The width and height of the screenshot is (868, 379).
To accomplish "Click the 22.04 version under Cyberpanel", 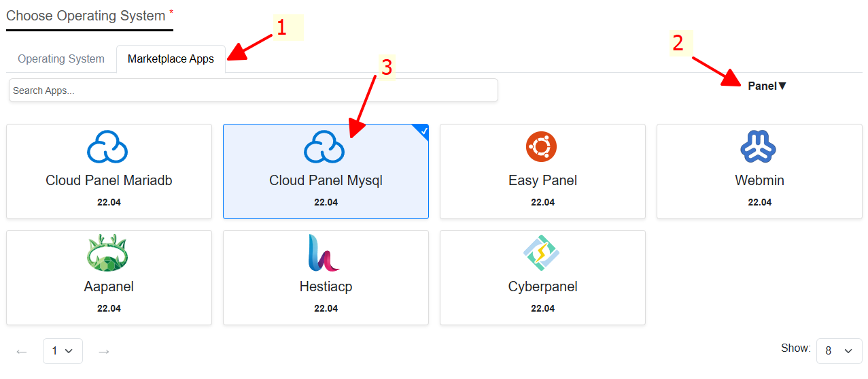I will pyautogui.click(x=542, y=308).
